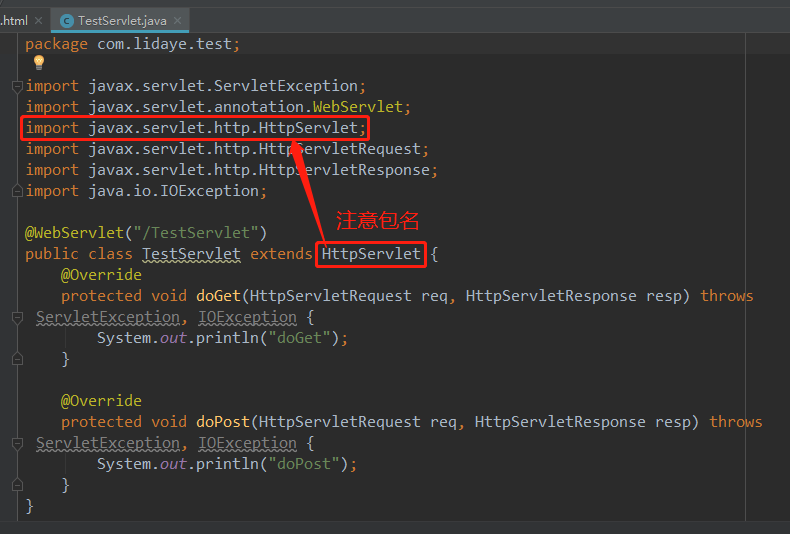
Task: Click the doPost method name
Action: [x=223, y=422]
